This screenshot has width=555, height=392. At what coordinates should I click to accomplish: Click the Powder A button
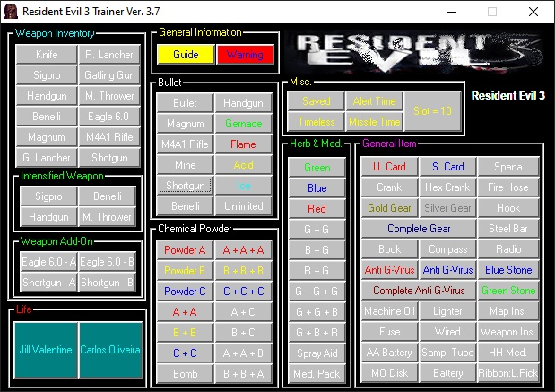(x=185, y=250)
